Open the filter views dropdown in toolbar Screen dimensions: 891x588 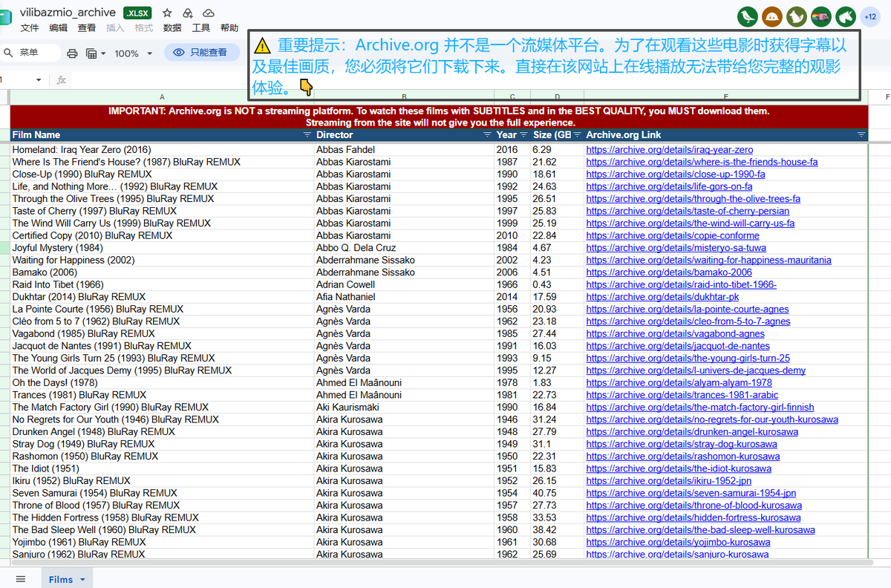(96, 53)
